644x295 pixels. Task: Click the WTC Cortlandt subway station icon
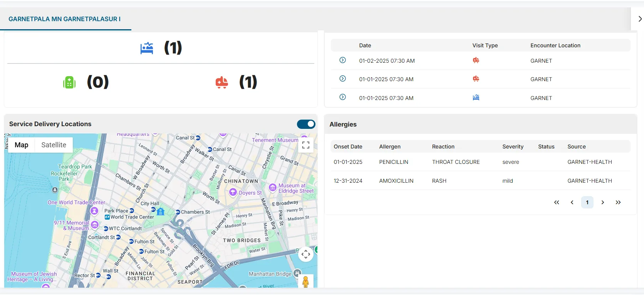(106, 228)
